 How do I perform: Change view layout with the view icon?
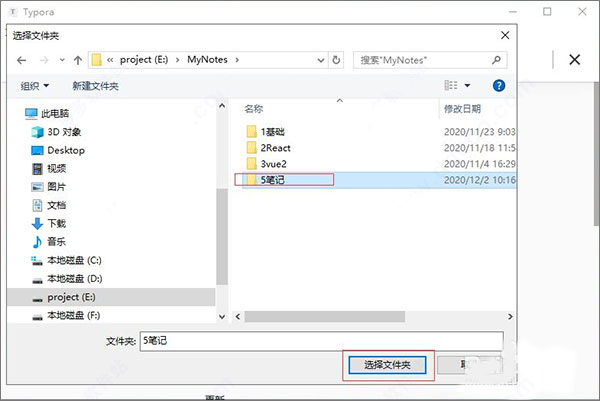pos(451,85)
